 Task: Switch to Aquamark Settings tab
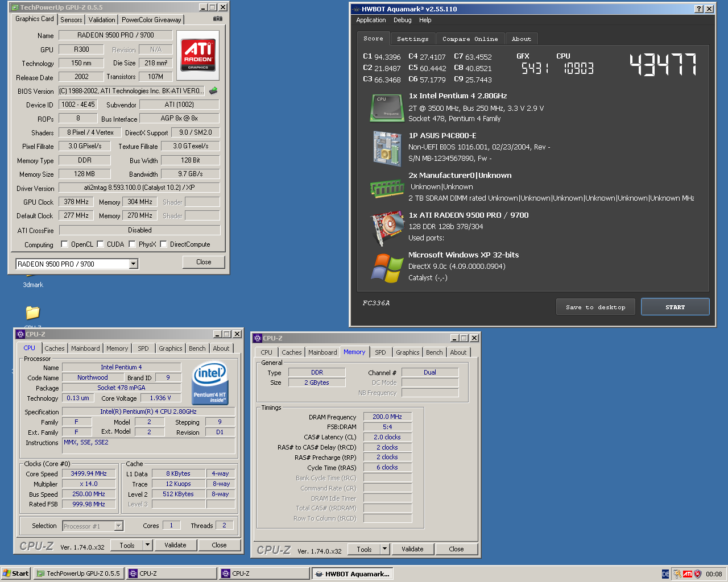coord(413,39)
